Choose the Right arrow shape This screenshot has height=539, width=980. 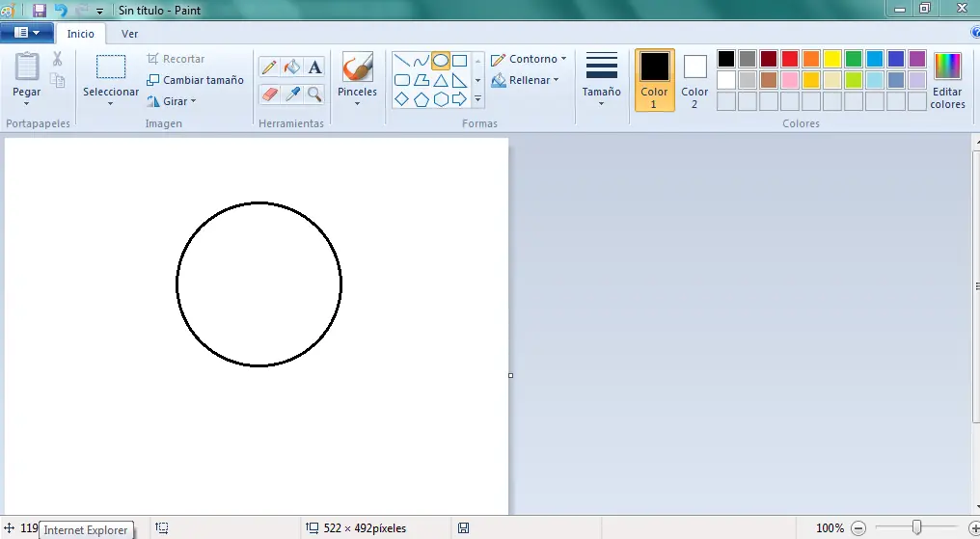tap(459, 99)
